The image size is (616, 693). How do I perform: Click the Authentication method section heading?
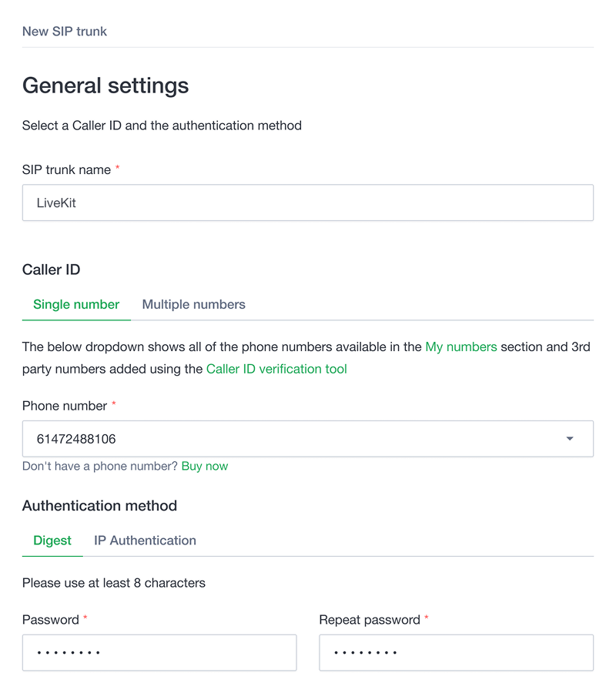click(x=100, y=506)
